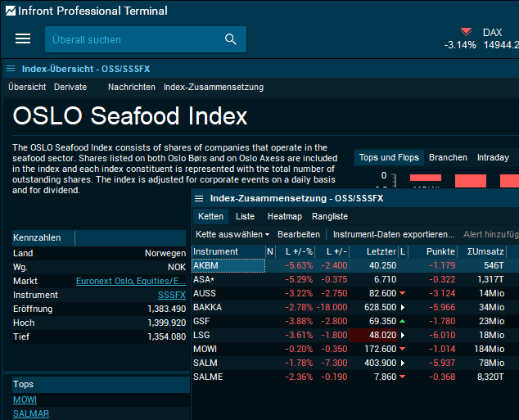Open Index-Zusammensetzung window menu icon

[199, 198]
